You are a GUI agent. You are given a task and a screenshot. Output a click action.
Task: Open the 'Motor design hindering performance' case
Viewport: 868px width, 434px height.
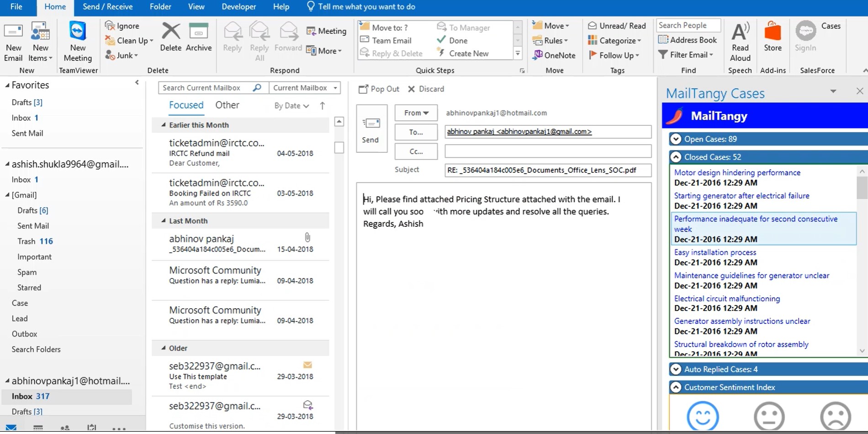coord(737,172)
